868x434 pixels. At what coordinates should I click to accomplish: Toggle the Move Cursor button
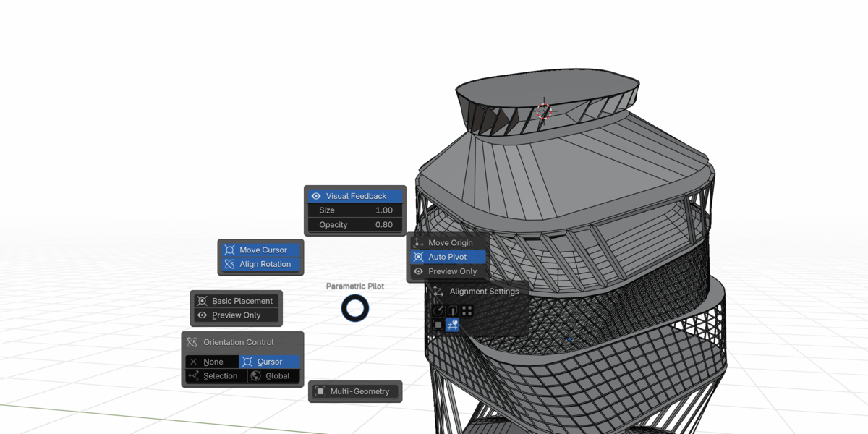tap(261, 250)
